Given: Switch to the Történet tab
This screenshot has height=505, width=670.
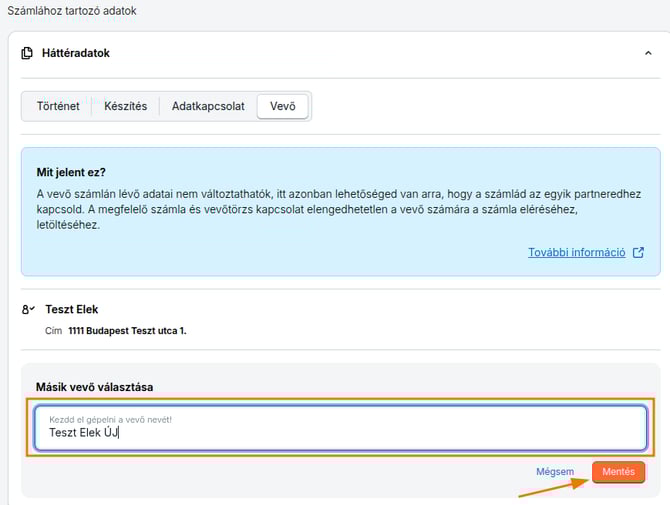Looking at the screenshot, I should 58,106.
